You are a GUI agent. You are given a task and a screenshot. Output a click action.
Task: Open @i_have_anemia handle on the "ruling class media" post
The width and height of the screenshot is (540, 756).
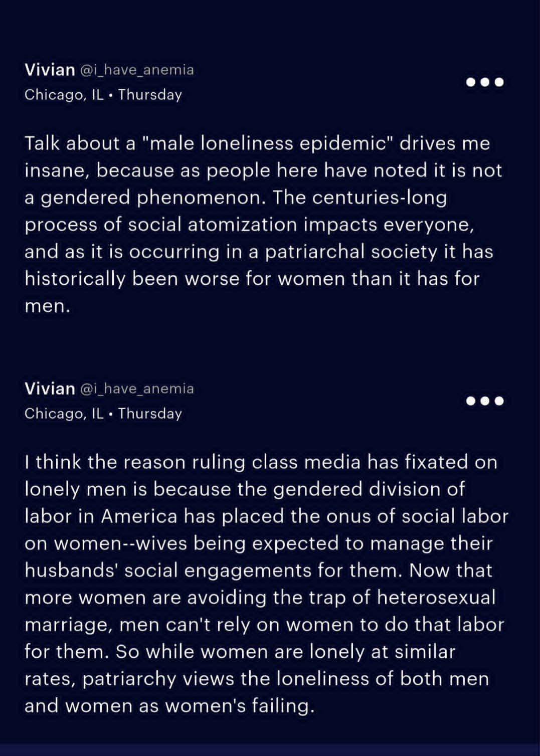[x=137, y=389]
